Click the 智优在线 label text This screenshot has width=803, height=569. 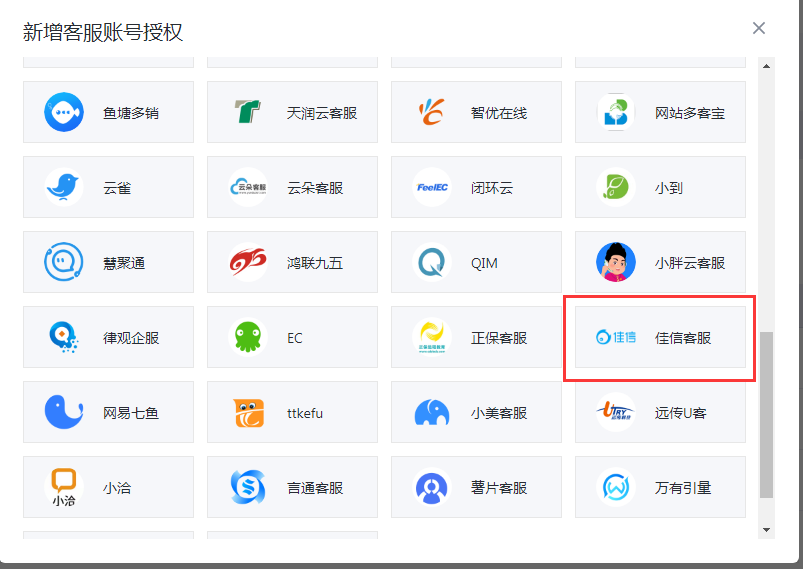499,113
